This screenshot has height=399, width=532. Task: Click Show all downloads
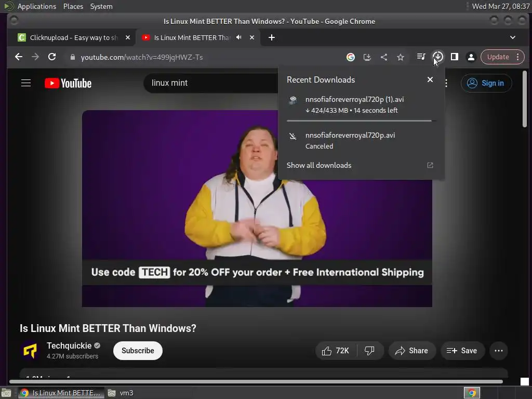click(318, 165)
